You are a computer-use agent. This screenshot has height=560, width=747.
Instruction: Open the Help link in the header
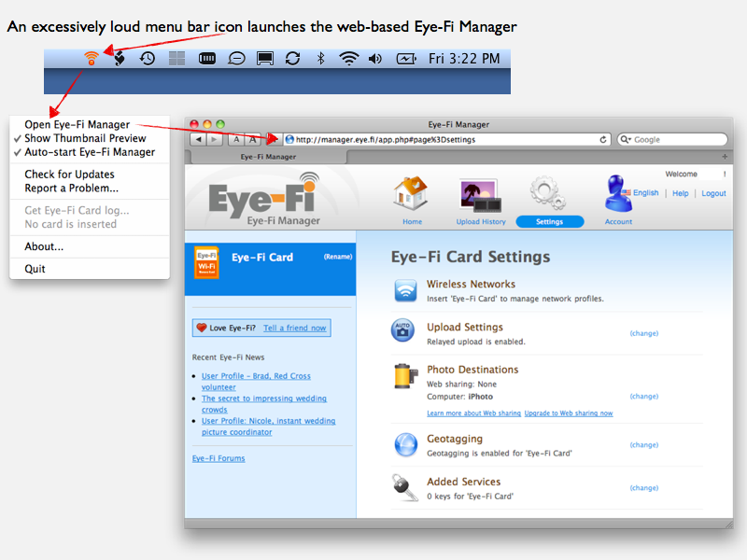[681, 193]
